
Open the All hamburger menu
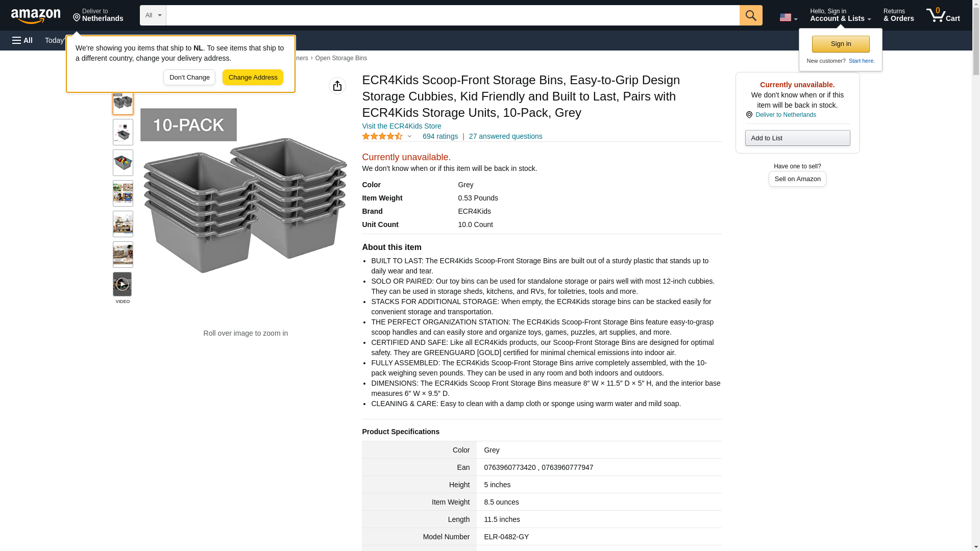coord(22,40)
